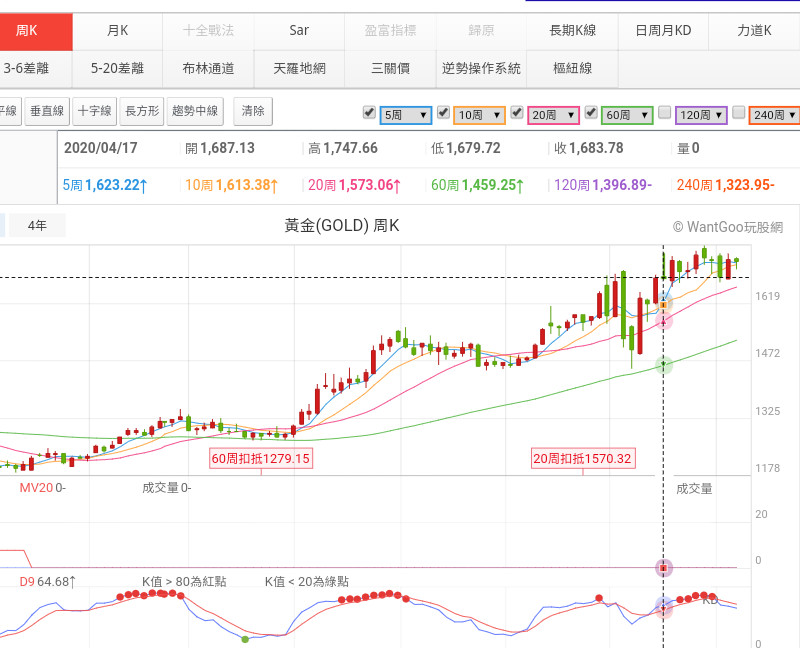Select the 周K tab
The width and height of the screenshot is (800, 648).
tap(27, 31)
